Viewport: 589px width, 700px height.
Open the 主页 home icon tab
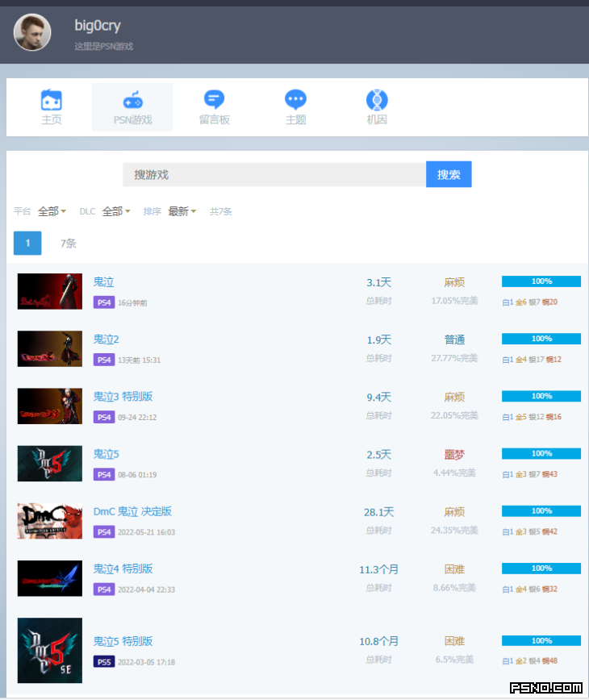[x=52, y=107]
